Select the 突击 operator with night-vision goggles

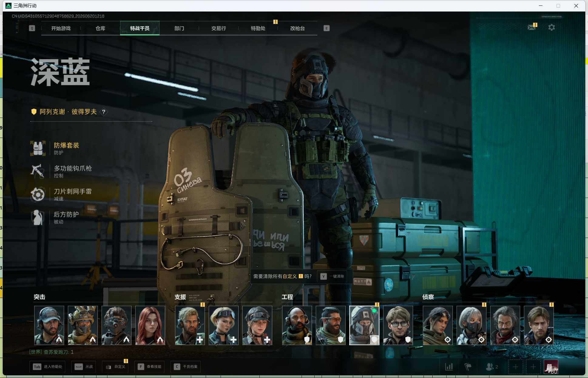click(117, 325)
